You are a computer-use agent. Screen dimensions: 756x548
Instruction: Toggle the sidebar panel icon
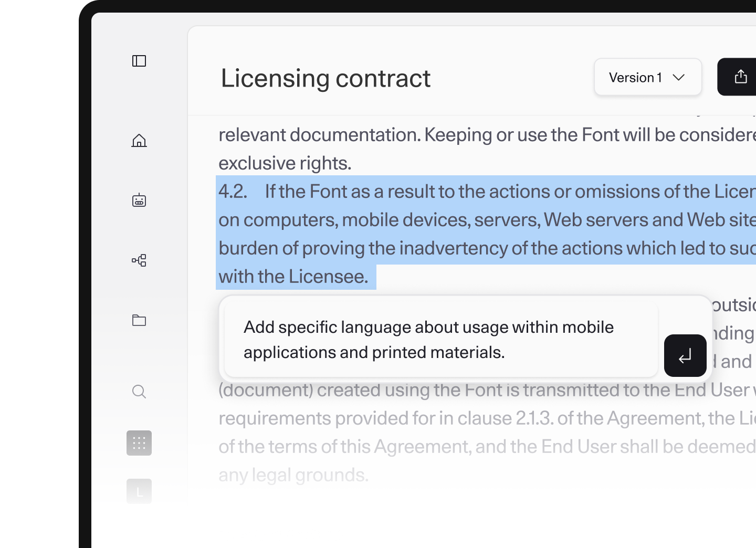(x=139, y=61)
